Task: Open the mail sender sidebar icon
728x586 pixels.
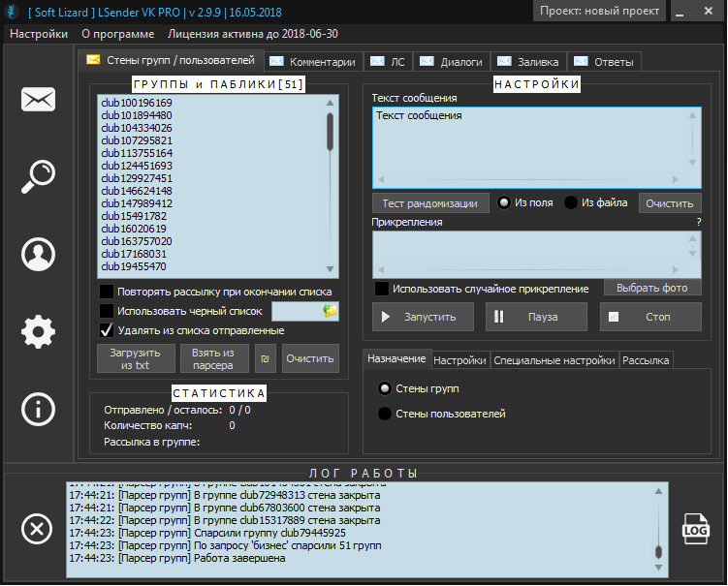Action: pyautogui.click(x=38, y=100)
